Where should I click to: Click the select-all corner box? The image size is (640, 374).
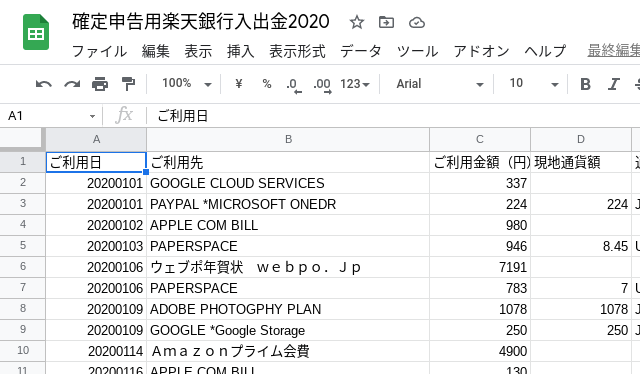click(22, 139)
